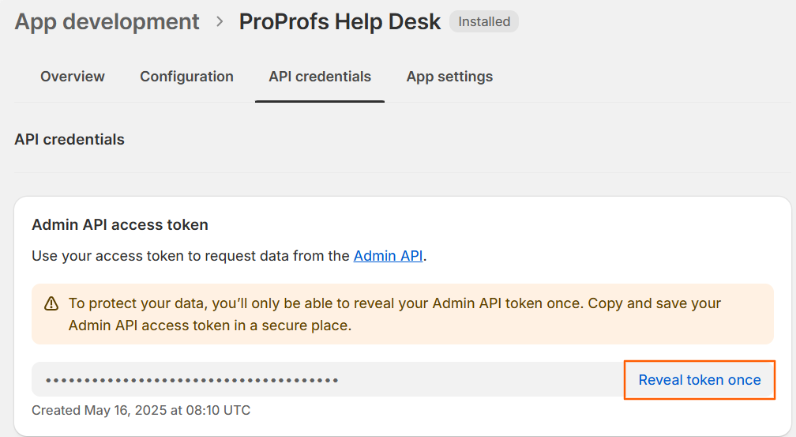Switch to the Configuration tab
Image resolution: width=796 pixels, height=437 pixels.
coord(187,76)
